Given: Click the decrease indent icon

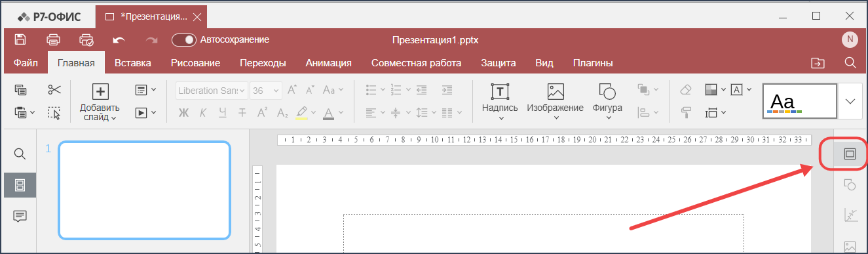Looking at the screenshot, I should [422, 90].
